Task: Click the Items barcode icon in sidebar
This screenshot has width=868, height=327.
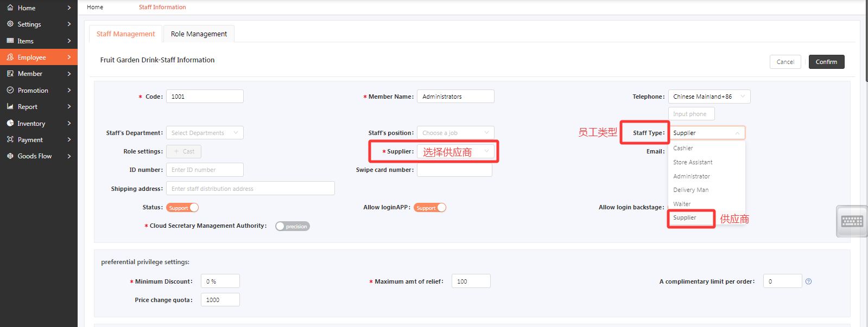Action: tap(10, 41)
